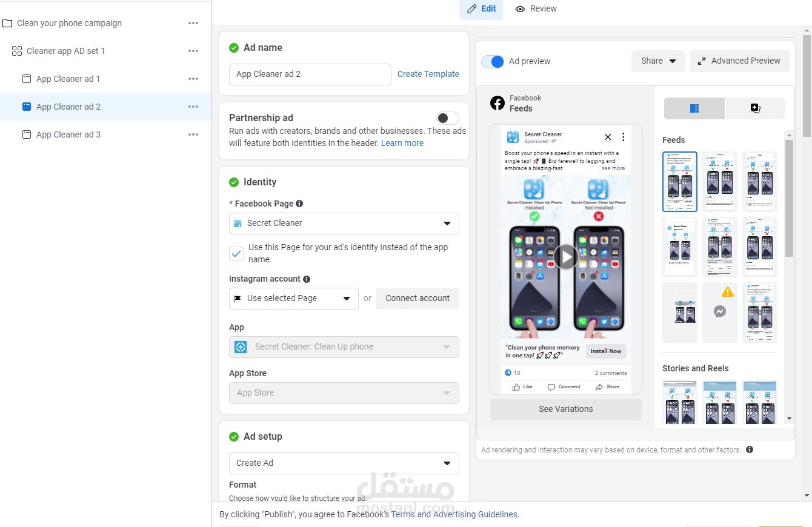Open more options for Clean your phone campaign
Image resolution: width=812 pixels, height=527 pixels.
[193, 23]
